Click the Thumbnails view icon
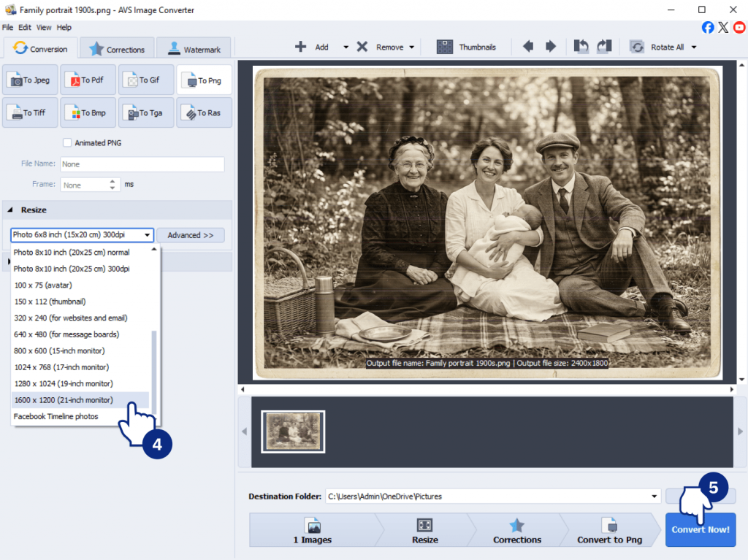The width and height of the screenshot is (748, 560). point(445,47)
